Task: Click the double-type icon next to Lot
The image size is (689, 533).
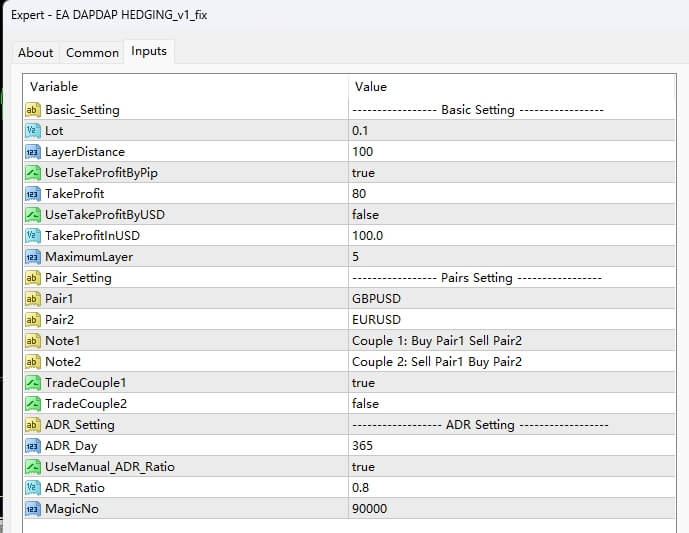Action: click(x=33, y=131)
